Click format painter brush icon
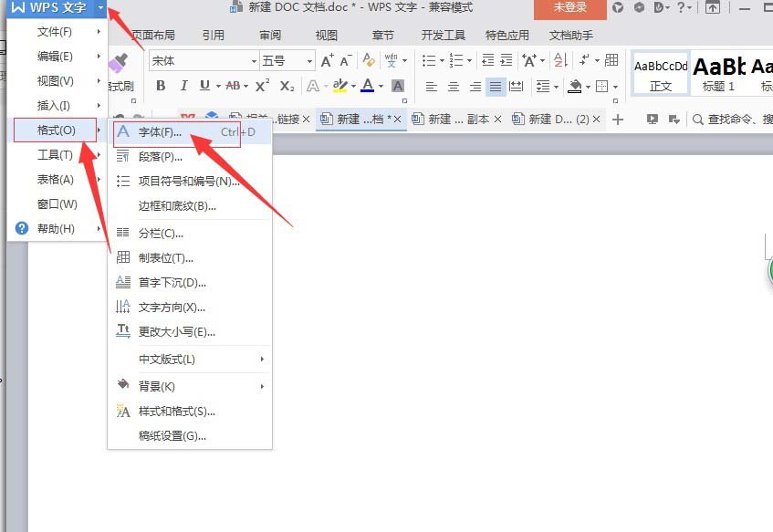 (x=119, y=63)
